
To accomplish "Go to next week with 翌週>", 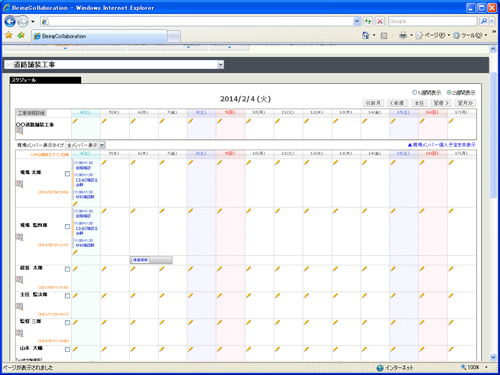I will click(x=441, y=103).
